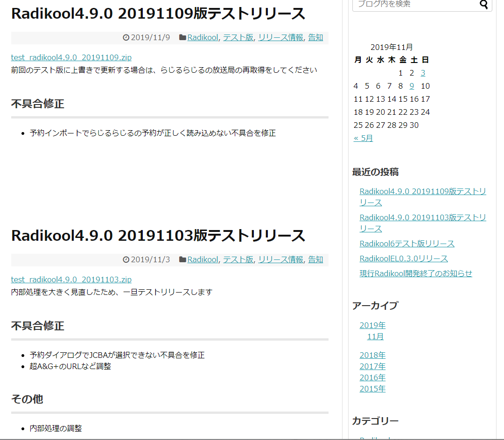
Task: Click the folder icon on the 2019/11/3 post
Action: (x=182, y=259)
